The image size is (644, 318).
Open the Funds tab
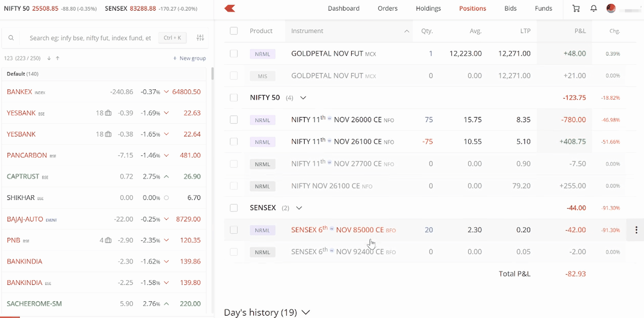tap(543, 9)
